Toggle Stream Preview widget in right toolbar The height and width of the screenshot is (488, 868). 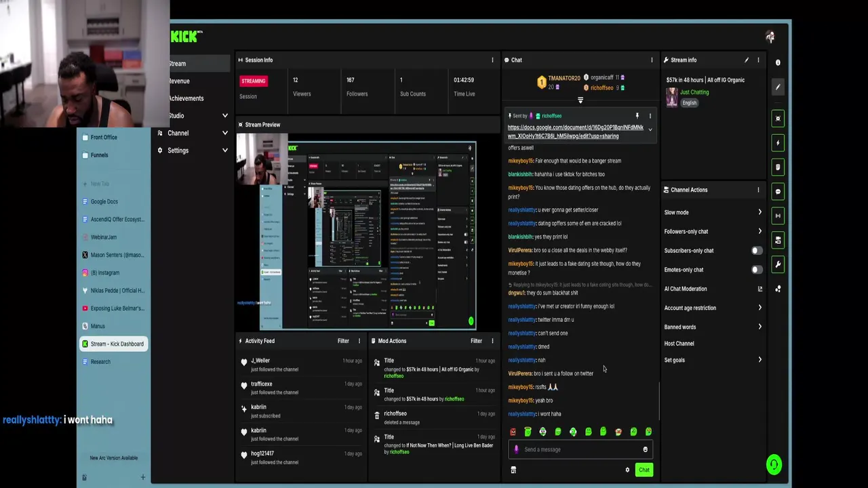tap(778, 119)
